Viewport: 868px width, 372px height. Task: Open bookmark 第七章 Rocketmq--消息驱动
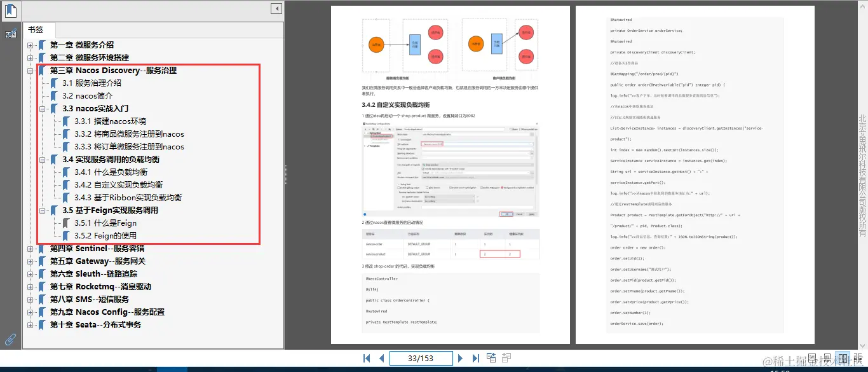click(x=100, y=287)
